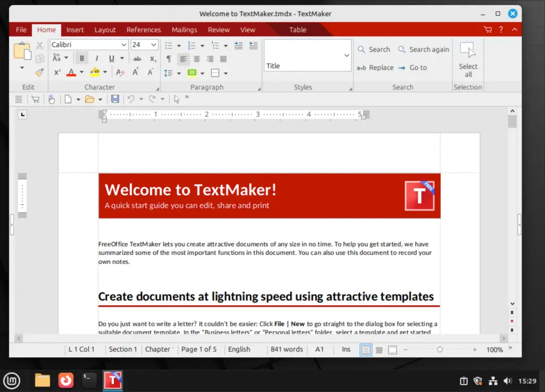Switch to the Insert ribbon tab
545x392 pixels.
(75, 30)
